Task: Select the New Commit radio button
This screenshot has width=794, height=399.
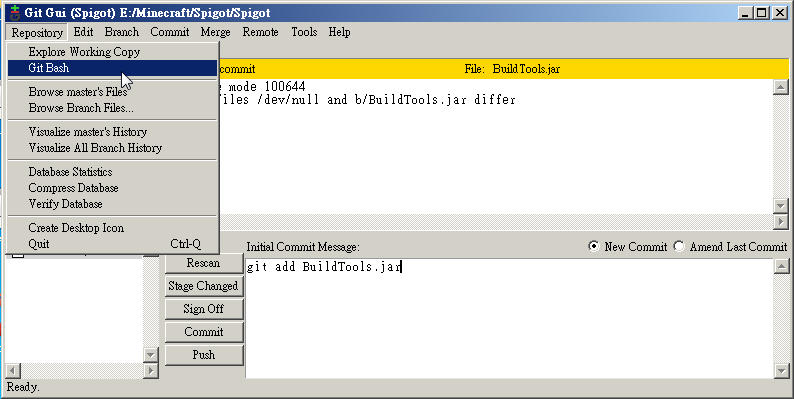Action: pos(593,247)
